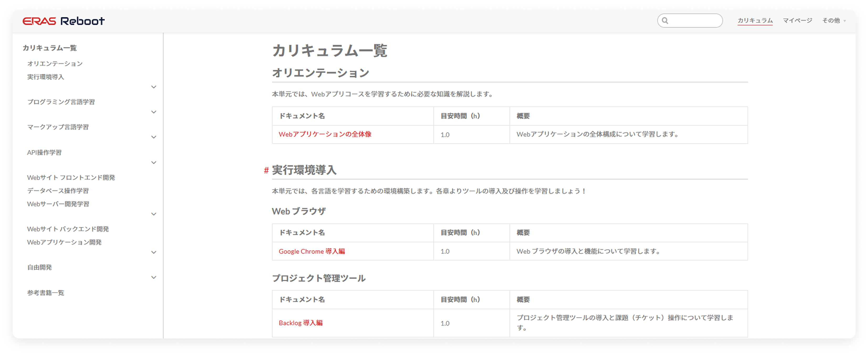Open Google Chrome 導入編 link

click(312, 251)
